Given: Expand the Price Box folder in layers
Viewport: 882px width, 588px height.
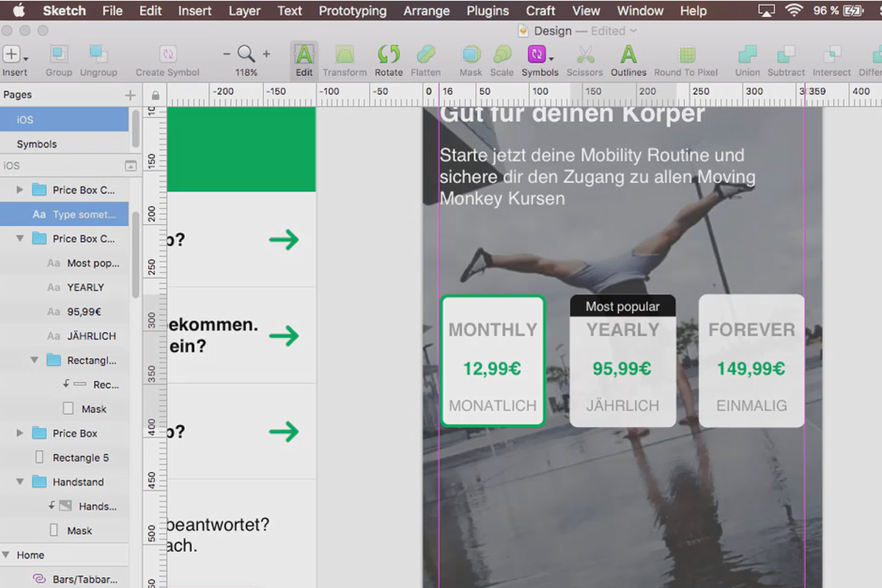Looking at the screenshot, I should click(x=18, y=433).
